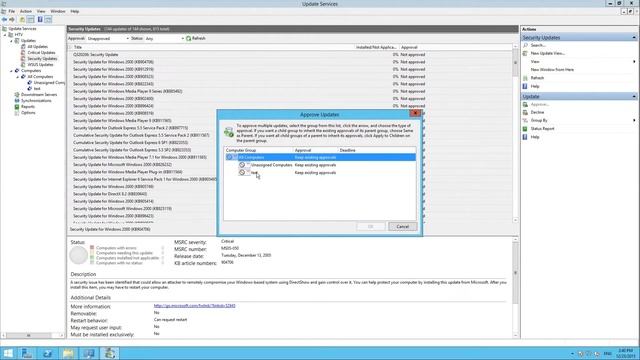Click the Back arrow in toolbar
Screen dimensions: 640x360
click(x=4, y=20)
